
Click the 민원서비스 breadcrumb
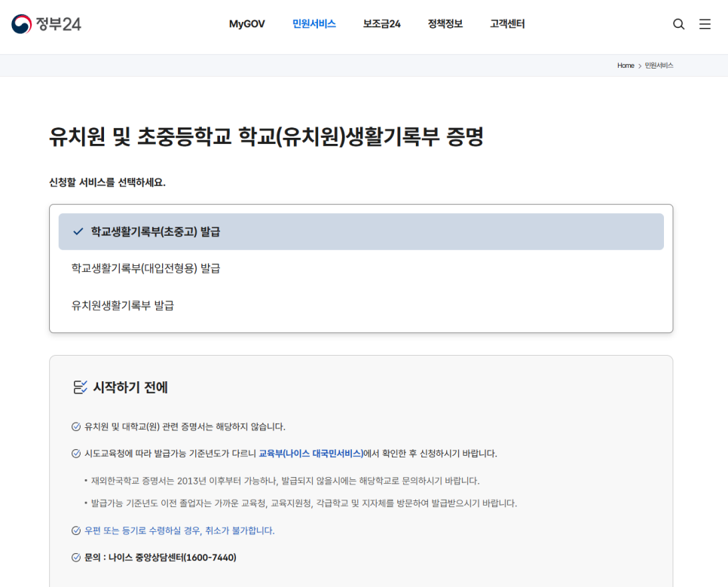[659, 66]
